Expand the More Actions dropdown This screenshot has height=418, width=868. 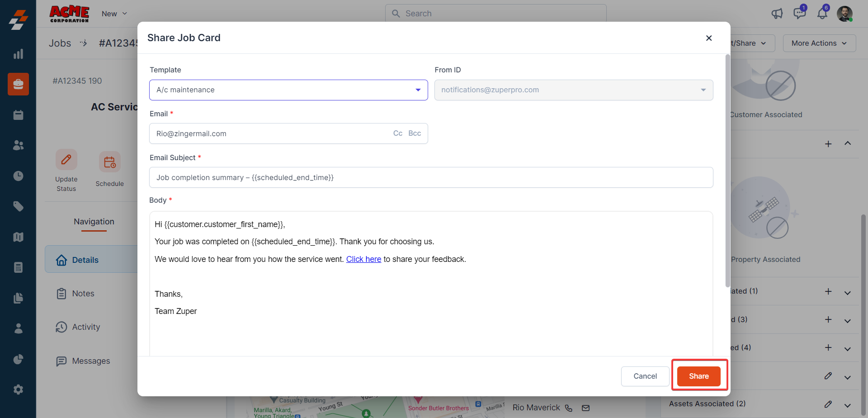[819, 43]
